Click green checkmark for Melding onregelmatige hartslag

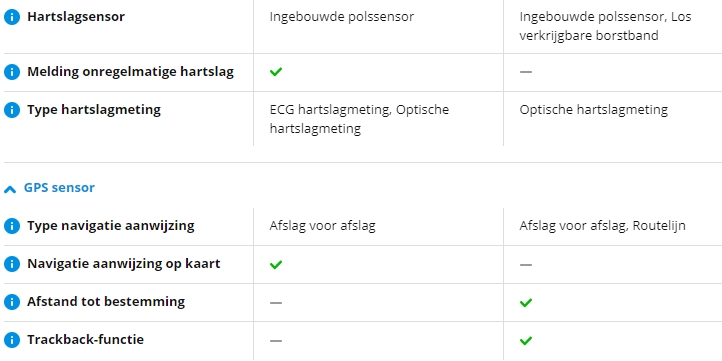(x=276, y=72)
